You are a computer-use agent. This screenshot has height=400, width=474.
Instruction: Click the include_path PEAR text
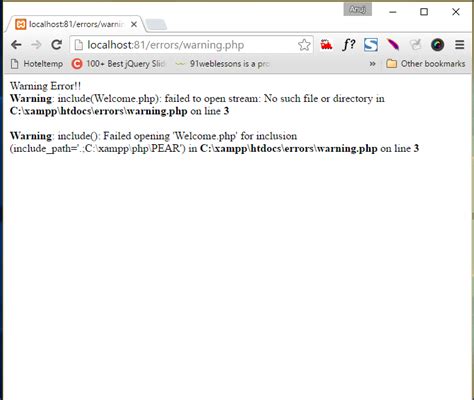coord(98,148)
